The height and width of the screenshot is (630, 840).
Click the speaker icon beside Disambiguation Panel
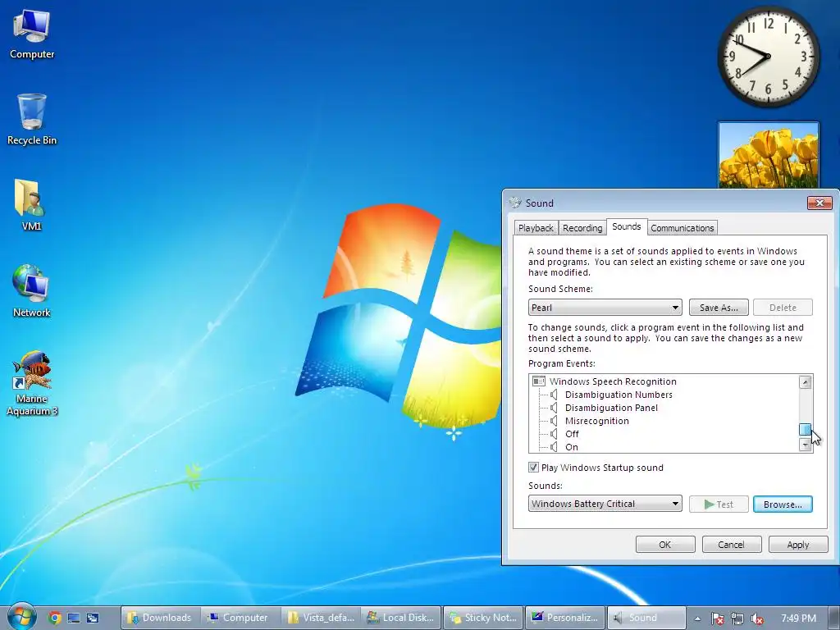click(x=555, y=408)
